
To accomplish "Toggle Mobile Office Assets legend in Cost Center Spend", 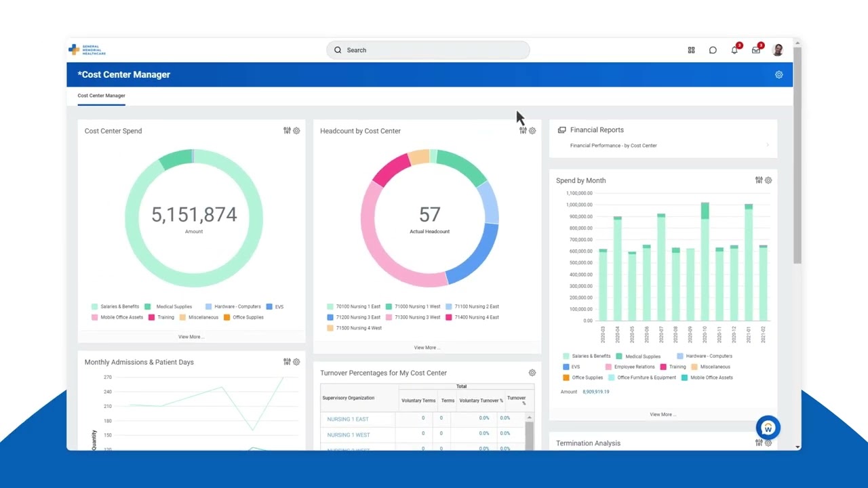I will (x=117, y=318).
